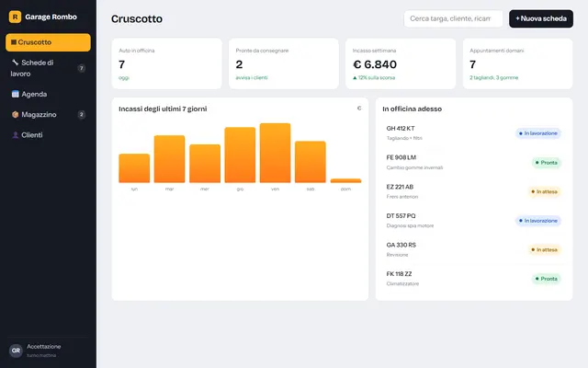Viewport: 588px width, 368px height.
Task: Click the Magazzino box icon
Action: point(16,114)
